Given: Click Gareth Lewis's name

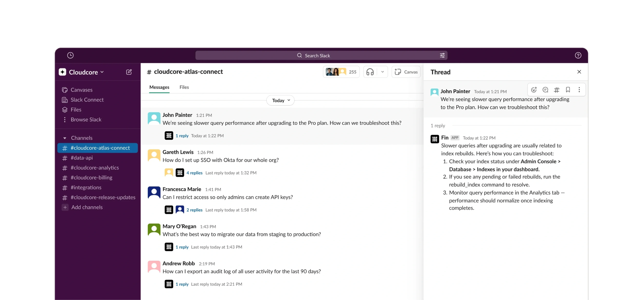Looking at the screenshot, I should 178,152.
